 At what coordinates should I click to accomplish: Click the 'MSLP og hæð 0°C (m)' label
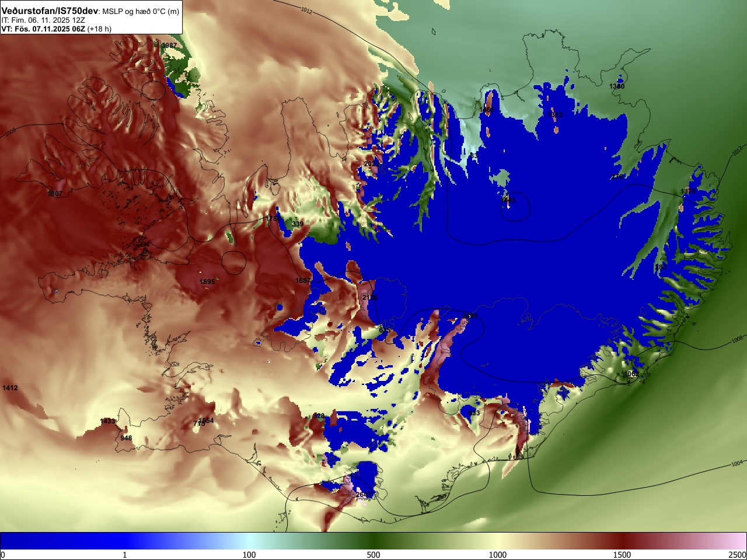(141, 12)
